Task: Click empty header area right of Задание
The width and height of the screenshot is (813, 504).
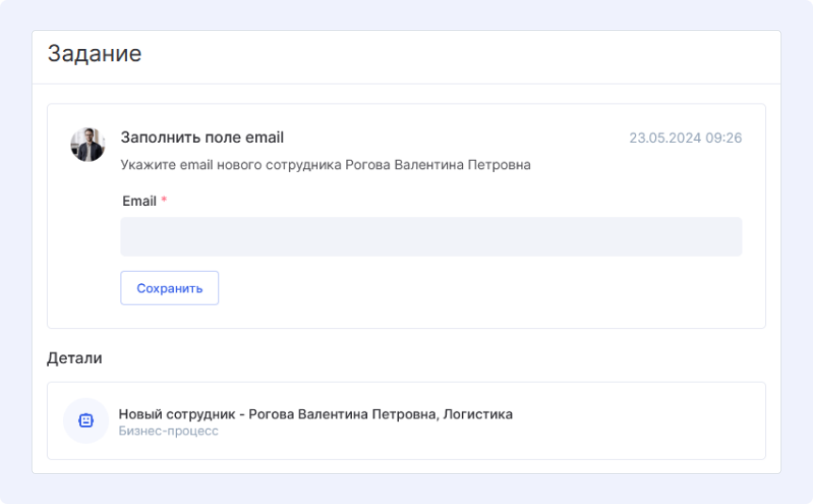Action: point(470,55)
